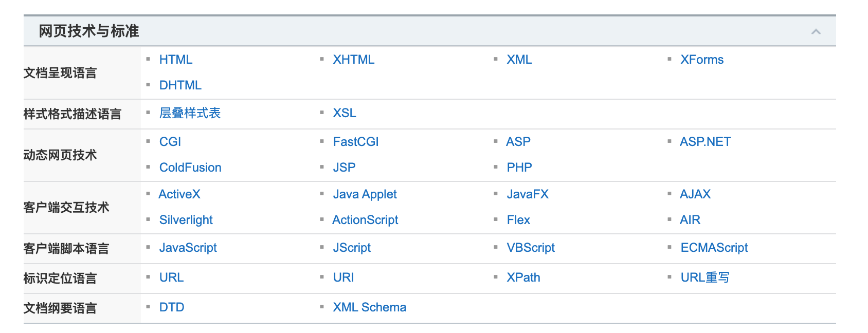Image resolution: width=868 pixels, height=333 pixels.
Task: Open the HTML link
Action: pyautogui.click(x=176, y=60)
